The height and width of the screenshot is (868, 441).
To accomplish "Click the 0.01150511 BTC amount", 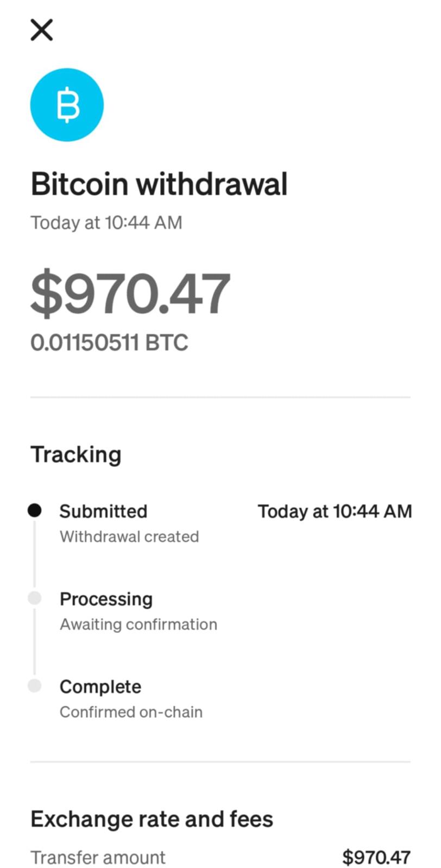I will (x=109, y=343).
